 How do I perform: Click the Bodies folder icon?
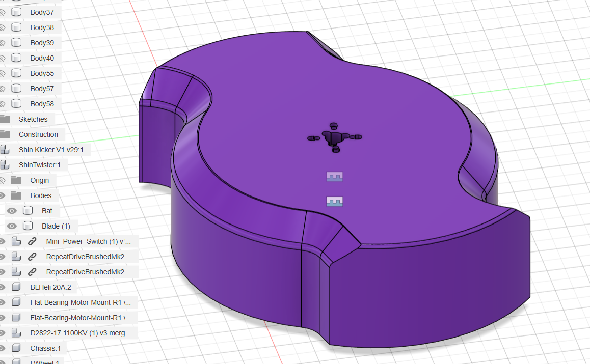[x=16, y=195]
